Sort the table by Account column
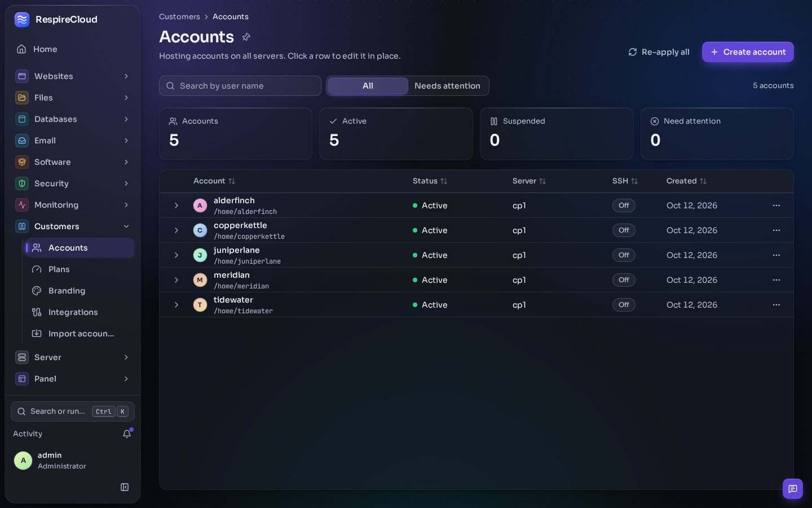The height and width of the screenshot is (508, 812). [214, 181]
